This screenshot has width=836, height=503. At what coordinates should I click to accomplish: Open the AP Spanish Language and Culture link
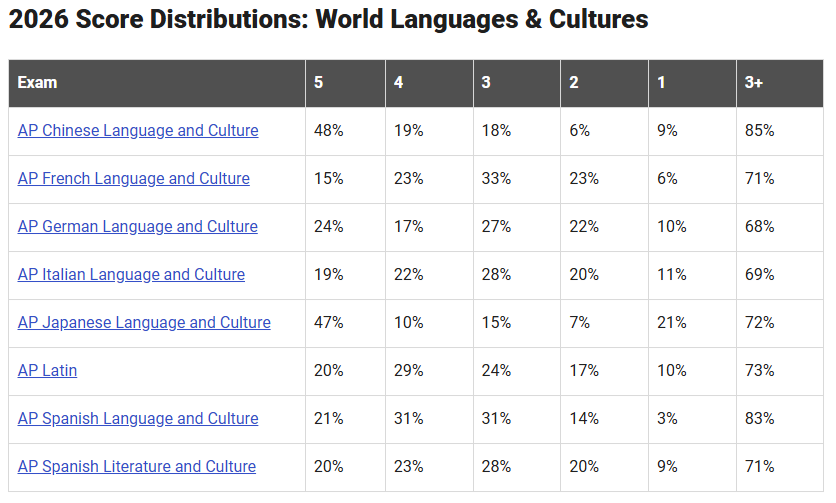pos(138,419)
